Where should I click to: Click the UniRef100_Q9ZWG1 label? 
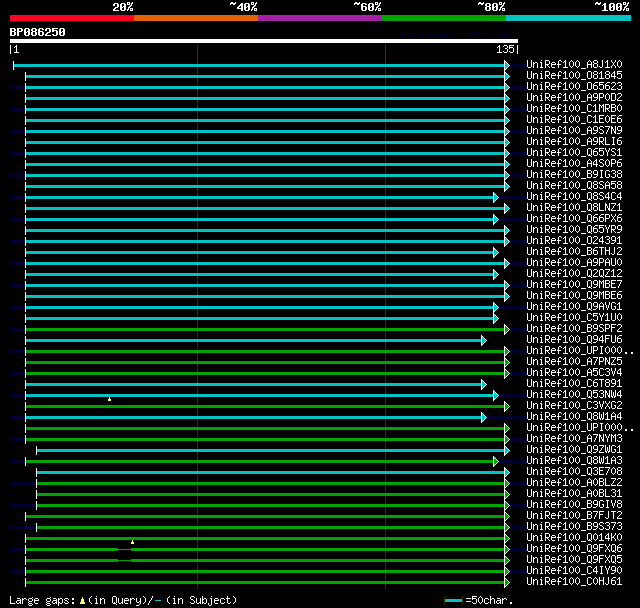574,450
